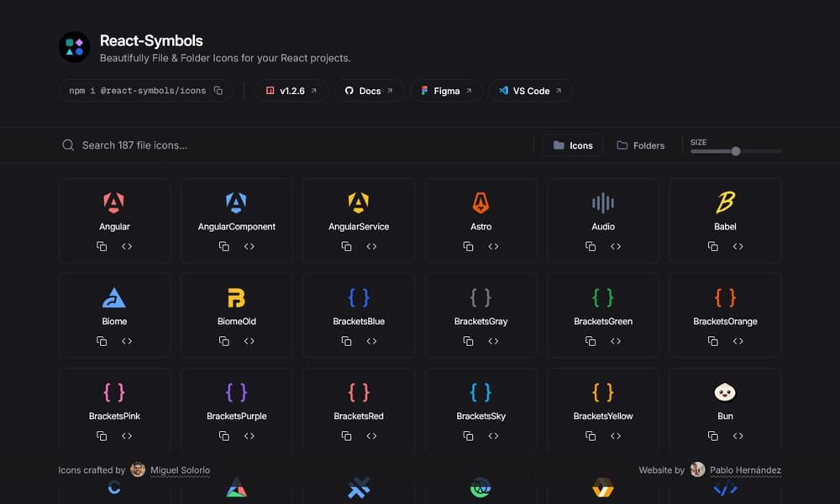Visit Pablo Hernández's website link
The width and height of the screenshot is (840, 504).
[746, 470]
